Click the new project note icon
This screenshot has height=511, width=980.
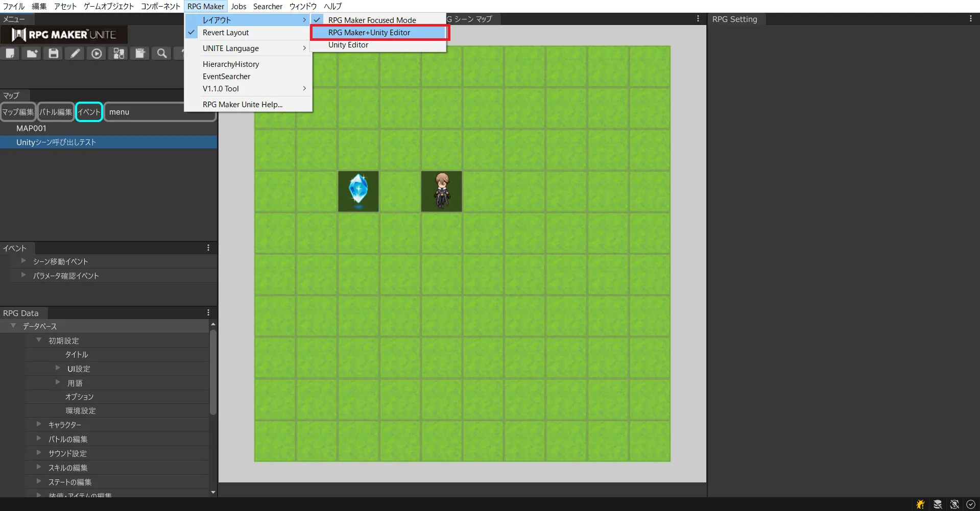click(x=10, y=54)
